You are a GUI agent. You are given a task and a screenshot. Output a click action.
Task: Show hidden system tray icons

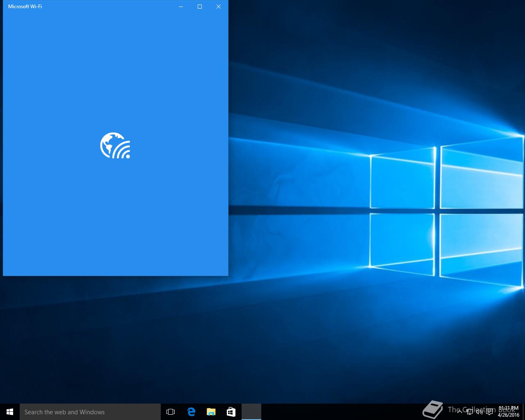coord(459,412)
